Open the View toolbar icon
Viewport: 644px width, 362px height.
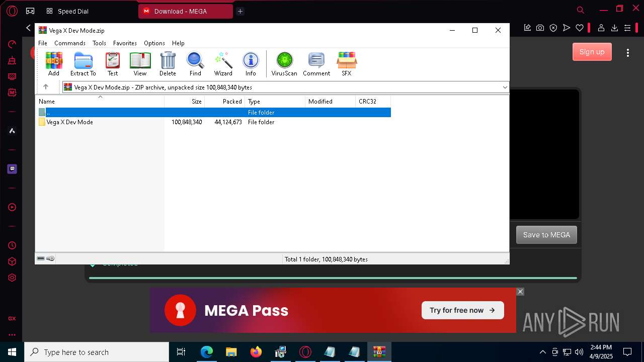click(140, 64)
